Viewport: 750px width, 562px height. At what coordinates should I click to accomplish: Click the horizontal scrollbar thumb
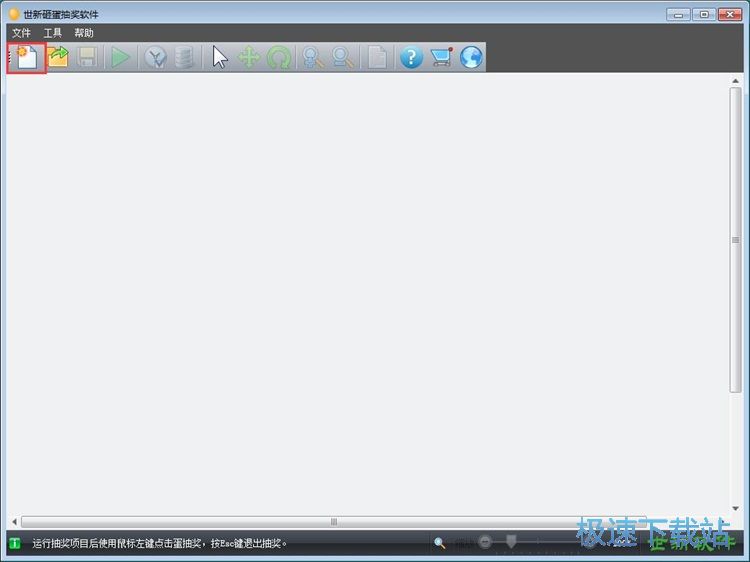coord(333,521)
